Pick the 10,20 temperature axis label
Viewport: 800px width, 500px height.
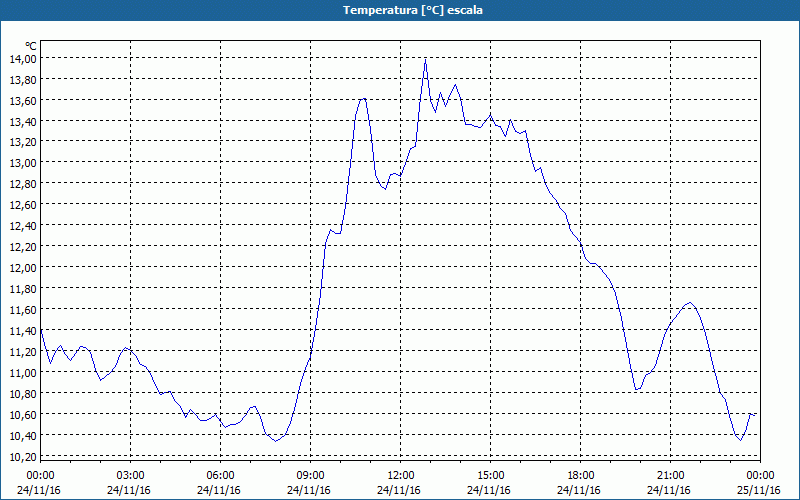[23, 456]
